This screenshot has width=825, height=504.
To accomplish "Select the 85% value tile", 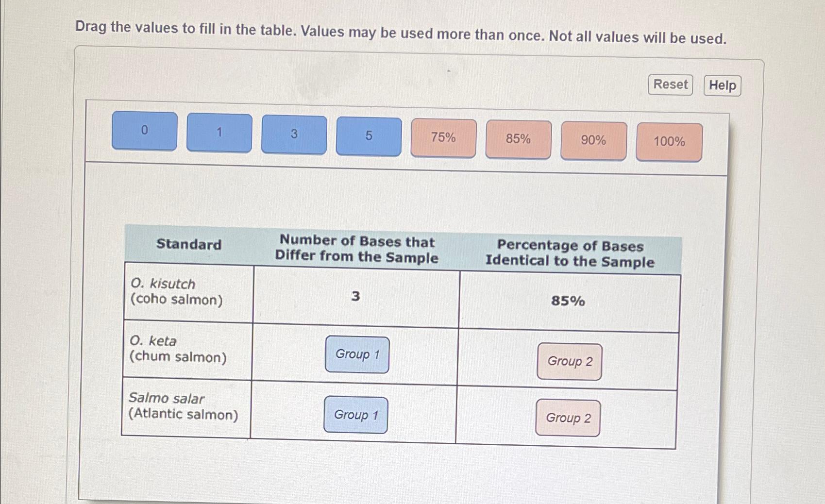I will click(518, 140).
